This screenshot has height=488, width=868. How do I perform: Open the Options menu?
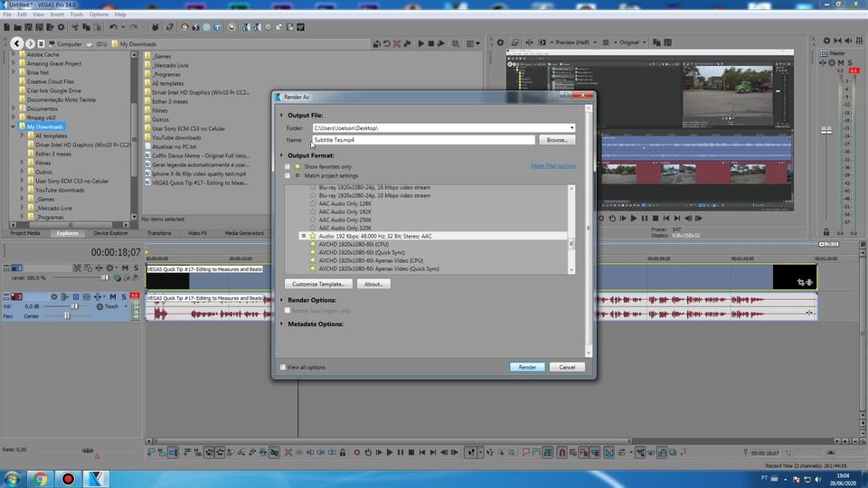pyautogui.click(x=99, y=14)
